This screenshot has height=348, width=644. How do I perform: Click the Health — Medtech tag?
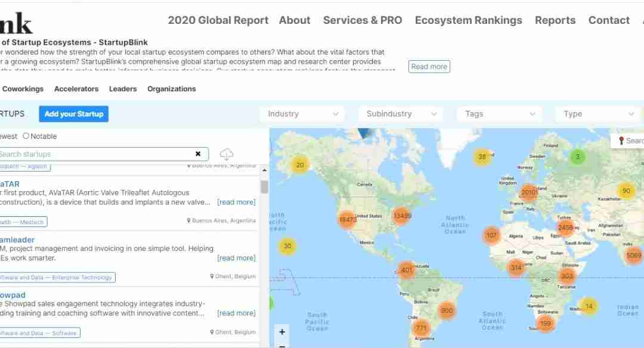(x=23, y=222)
